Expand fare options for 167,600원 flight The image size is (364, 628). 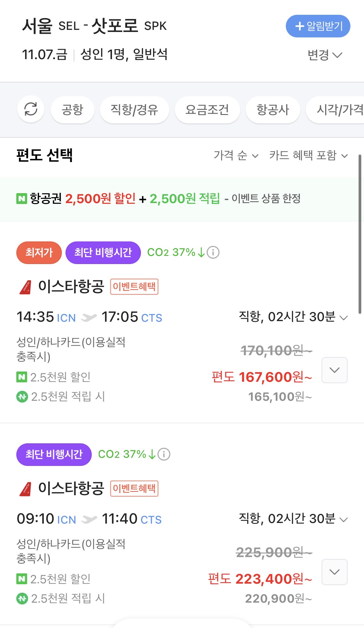[x=334, y=370]
